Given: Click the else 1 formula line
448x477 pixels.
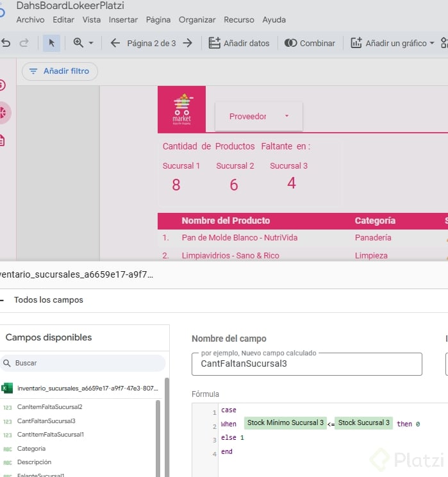Looking at the screenshot, I should click(233, 437).
